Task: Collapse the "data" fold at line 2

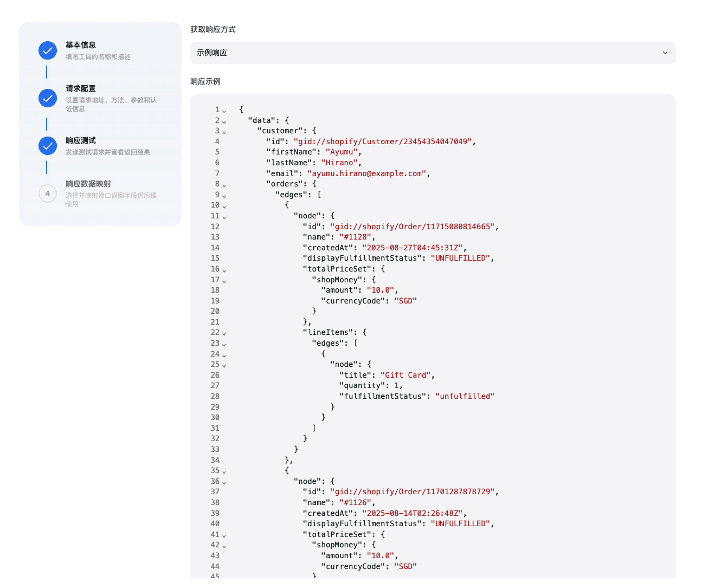Action: pyautogui.click(x=224, y=121)
